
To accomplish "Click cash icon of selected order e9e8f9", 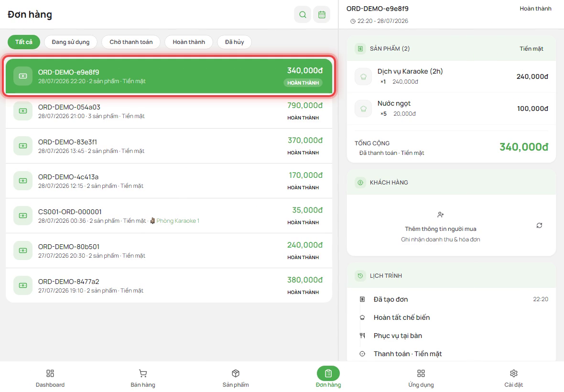I will pos(23,76).
